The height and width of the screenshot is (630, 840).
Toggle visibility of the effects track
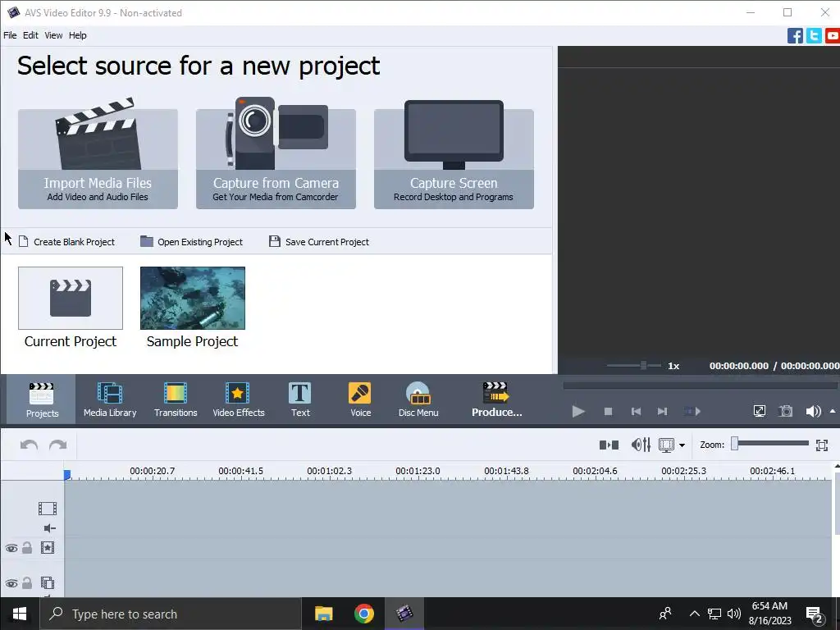(11, 548)
